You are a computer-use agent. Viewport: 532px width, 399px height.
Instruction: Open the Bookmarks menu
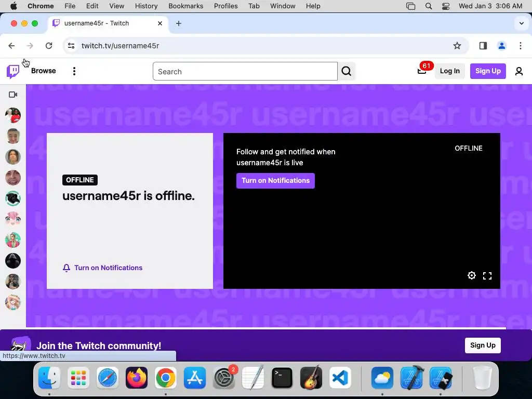pos(185,6)
